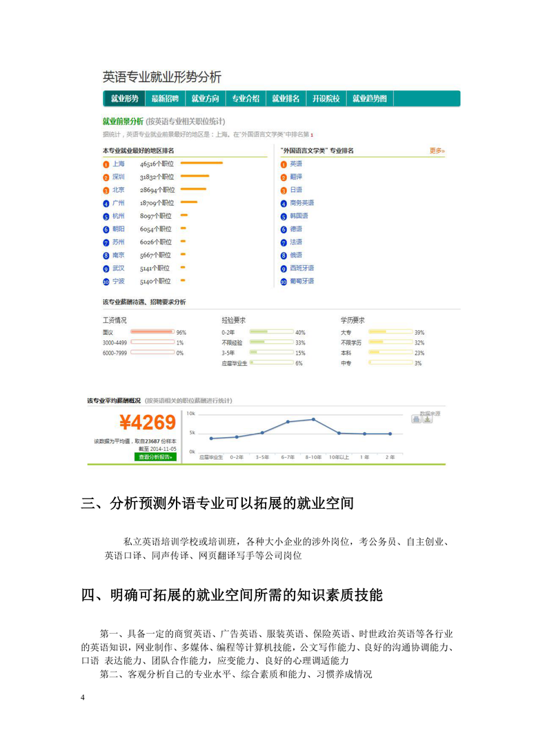
Task: Click the heading 英语专业就业形势分析
Action: [x=162, y=77]
